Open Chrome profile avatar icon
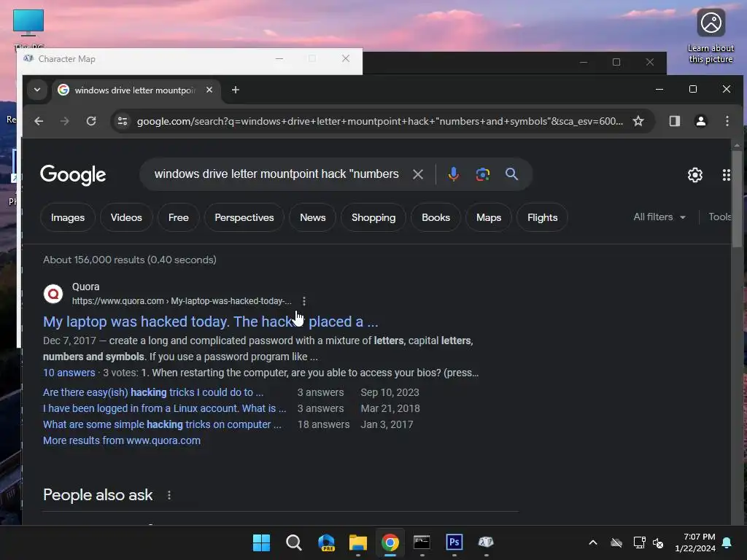747x560 pixels. pos(701,121)
